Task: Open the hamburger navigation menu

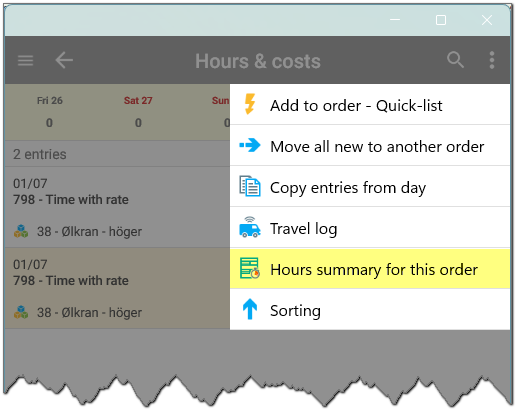Action: (25, 61)
